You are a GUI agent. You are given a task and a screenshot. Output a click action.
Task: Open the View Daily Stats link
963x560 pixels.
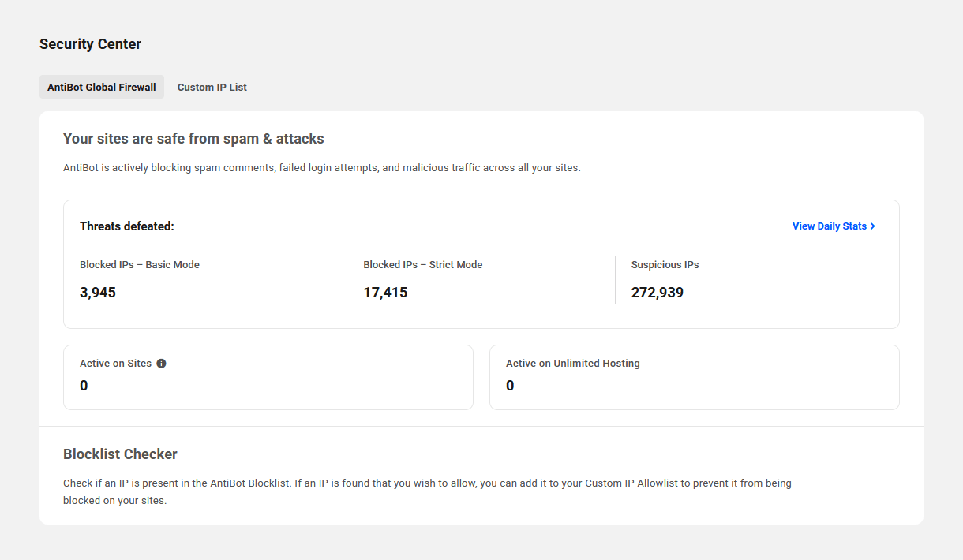[834, 226]
